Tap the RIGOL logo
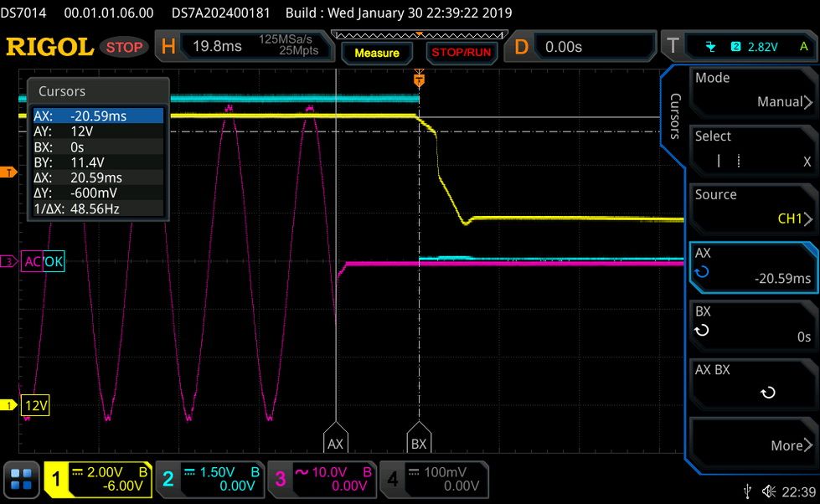The width and height of the screenshot is (820, 504). tap(50, 47)
